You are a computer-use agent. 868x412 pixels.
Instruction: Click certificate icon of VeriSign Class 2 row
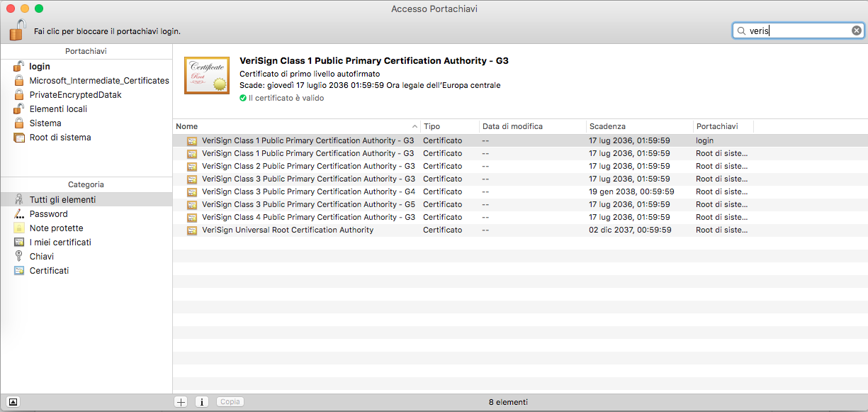tap(192, 166)
